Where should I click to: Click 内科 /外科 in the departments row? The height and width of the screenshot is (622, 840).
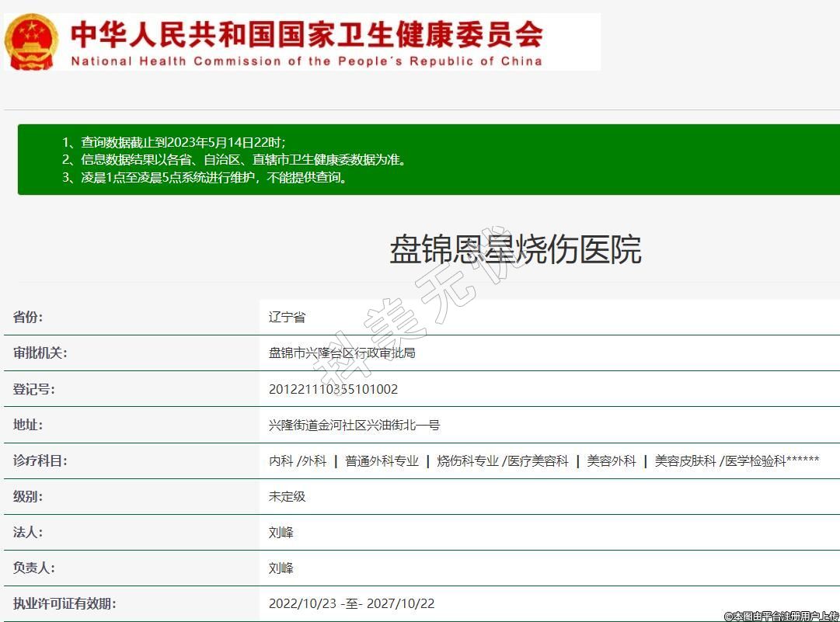click(298, 460)
